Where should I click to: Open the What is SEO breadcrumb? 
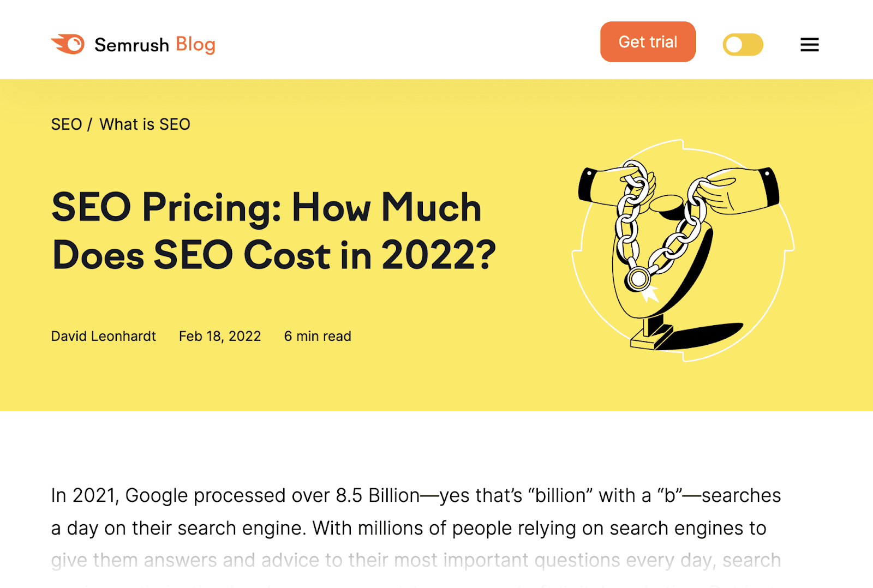(145, 124)
